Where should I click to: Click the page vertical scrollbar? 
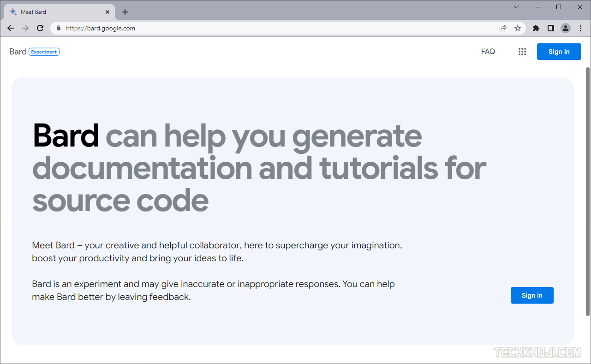(588, 191)
